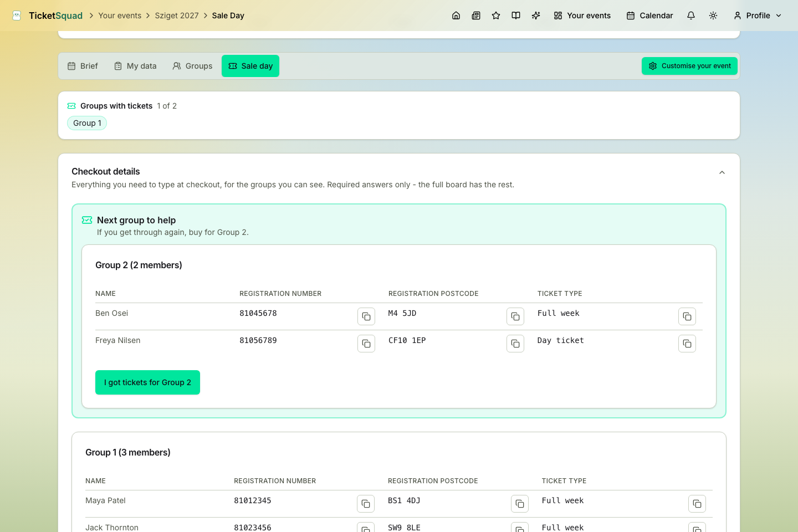
Task: Click the registration number 81045678
Action: pos(258,313)
